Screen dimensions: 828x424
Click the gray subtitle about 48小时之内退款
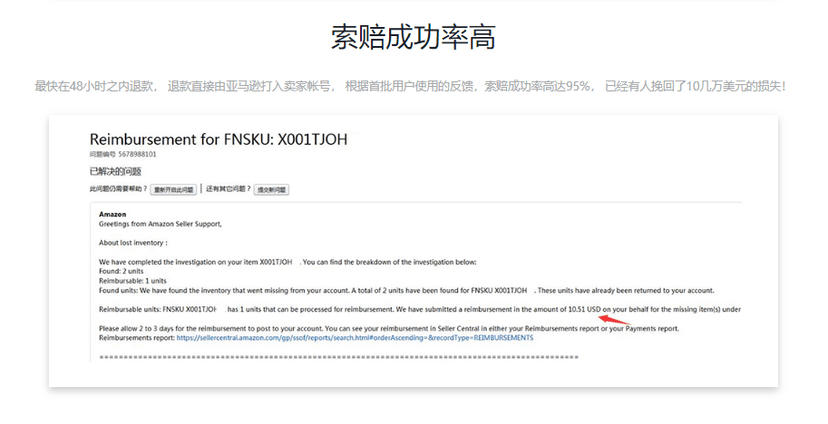point(410,86)
